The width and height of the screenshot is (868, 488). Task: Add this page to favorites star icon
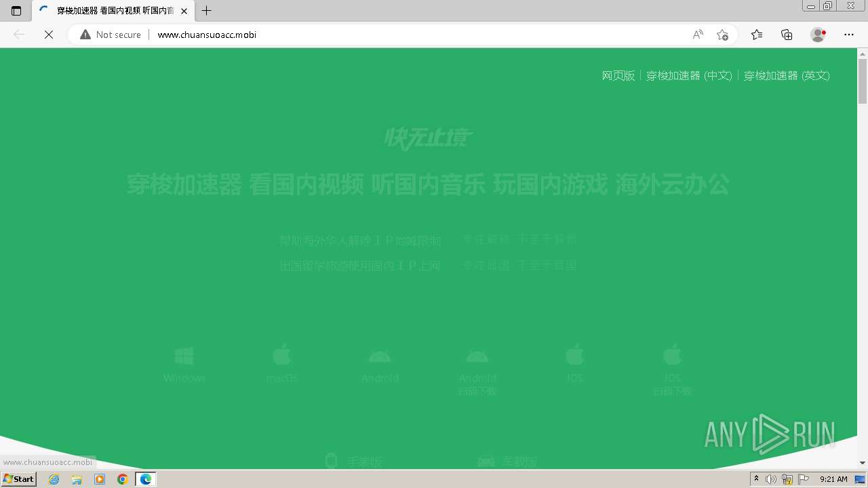[722, 35]
